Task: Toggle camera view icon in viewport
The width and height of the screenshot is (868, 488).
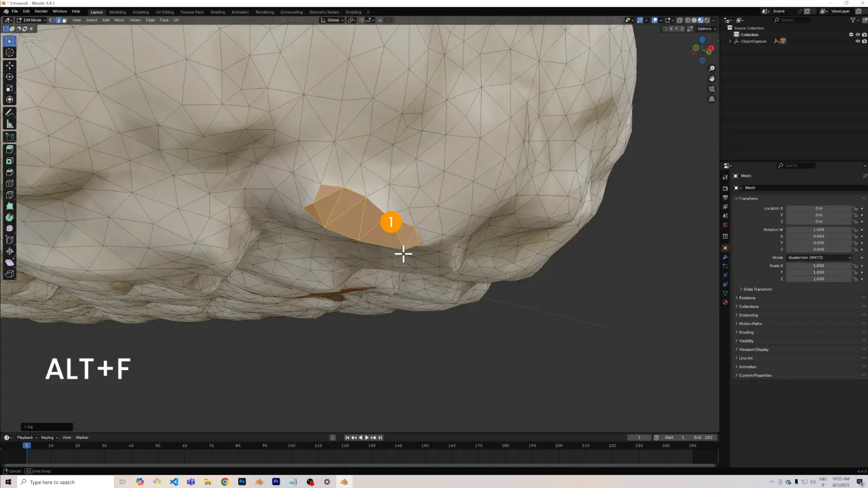Action: (x=712, y=89)
